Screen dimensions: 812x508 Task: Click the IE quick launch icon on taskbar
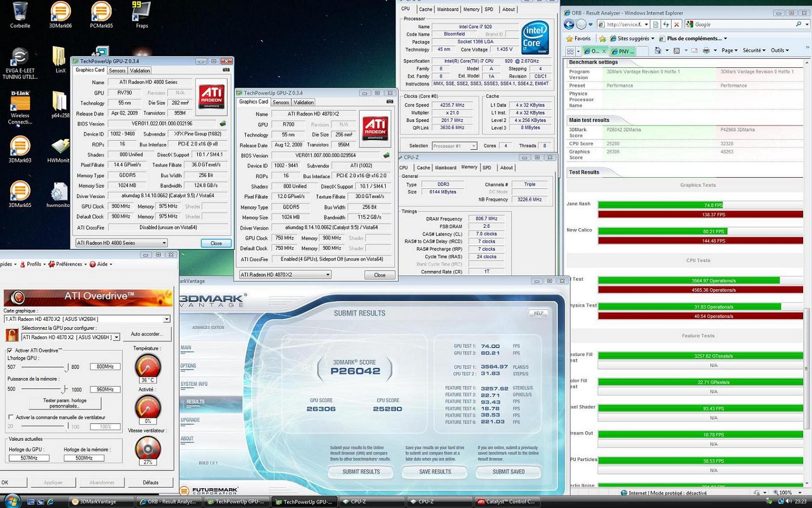pyautogui.click(x=50, y=502)
